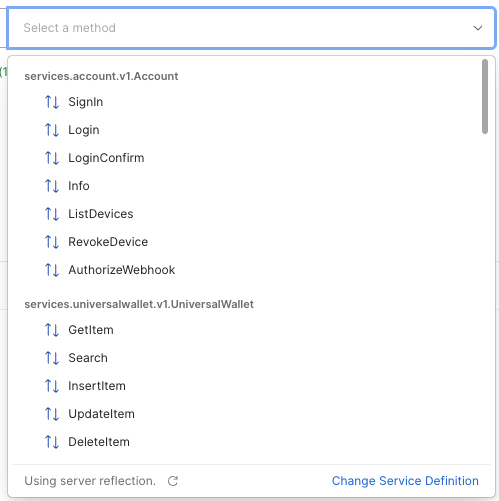
Task: Choose the Info method
Action: (252, 186)
